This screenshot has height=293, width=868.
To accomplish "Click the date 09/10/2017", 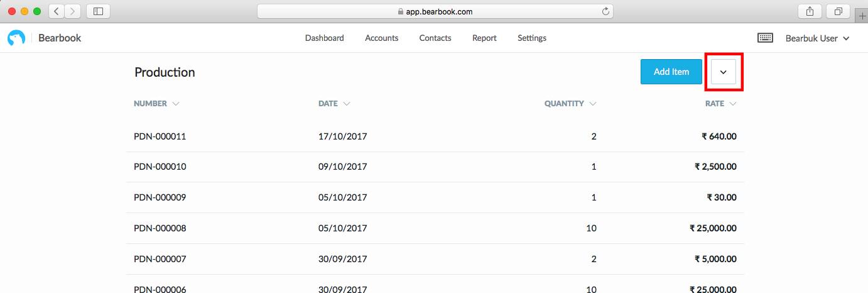I will click(343, 167).
